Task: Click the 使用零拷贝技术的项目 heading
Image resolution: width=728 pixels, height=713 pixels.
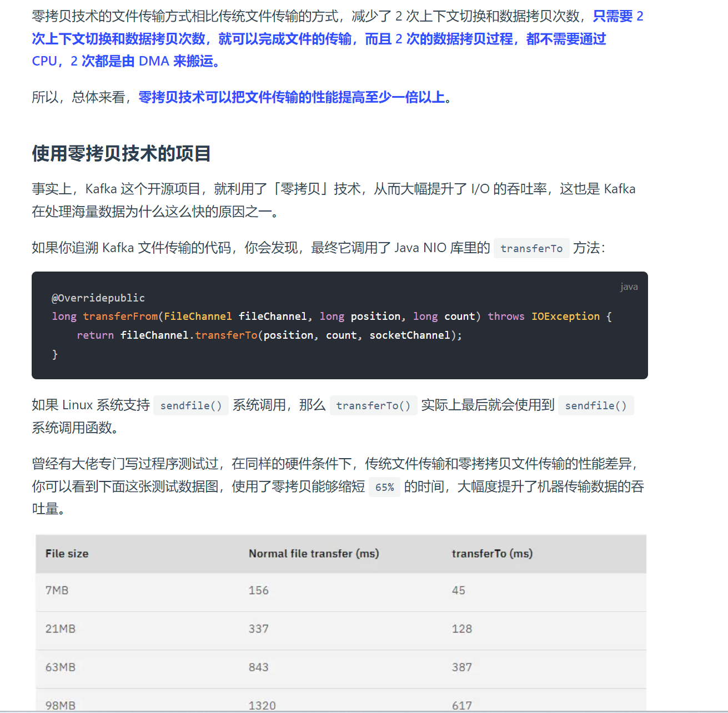Action: [x=121, y=153]
